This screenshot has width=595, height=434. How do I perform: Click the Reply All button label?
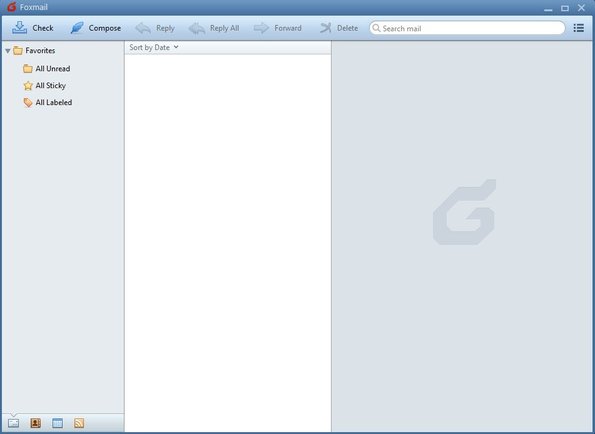(225, 28)
